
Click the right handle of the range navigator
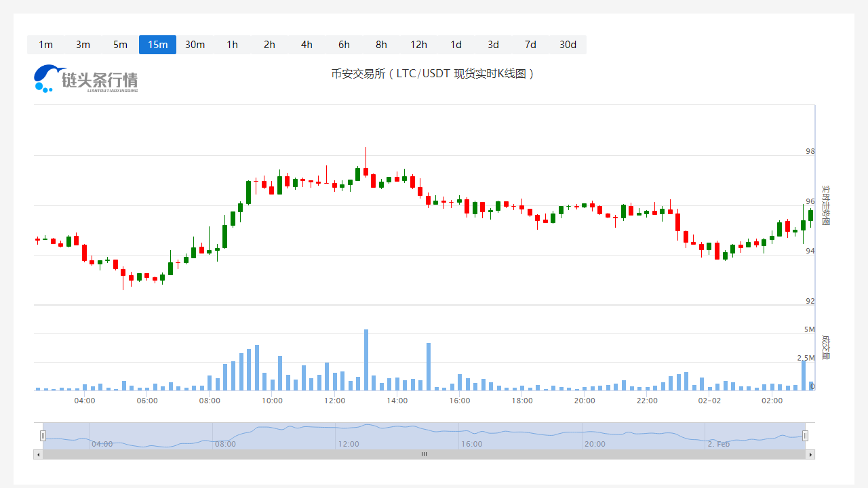(805, 436)
